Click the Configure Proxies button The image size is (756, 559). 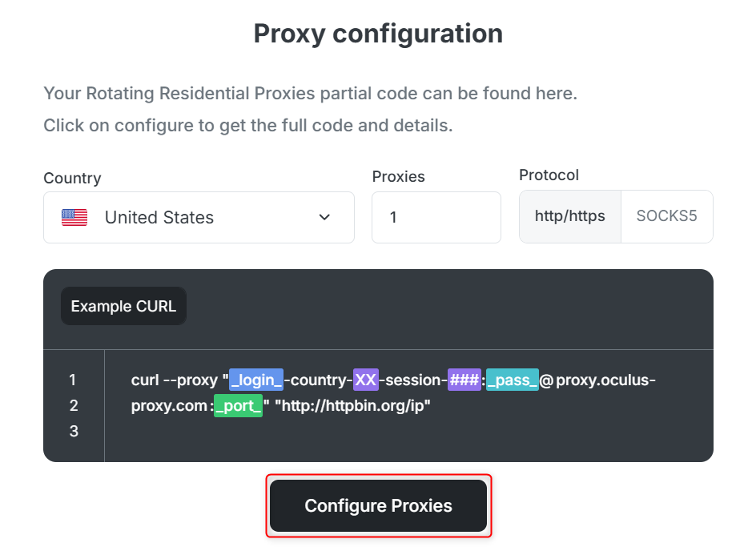pyautogui.click(x=378, y=505)
